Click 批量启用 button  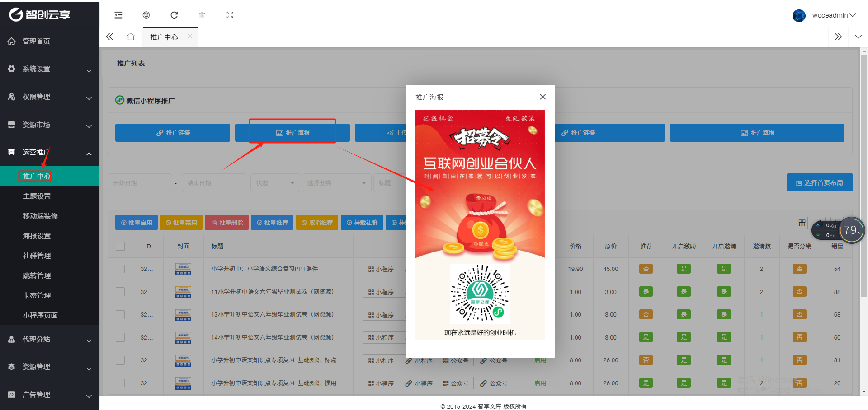pos(137,223)
